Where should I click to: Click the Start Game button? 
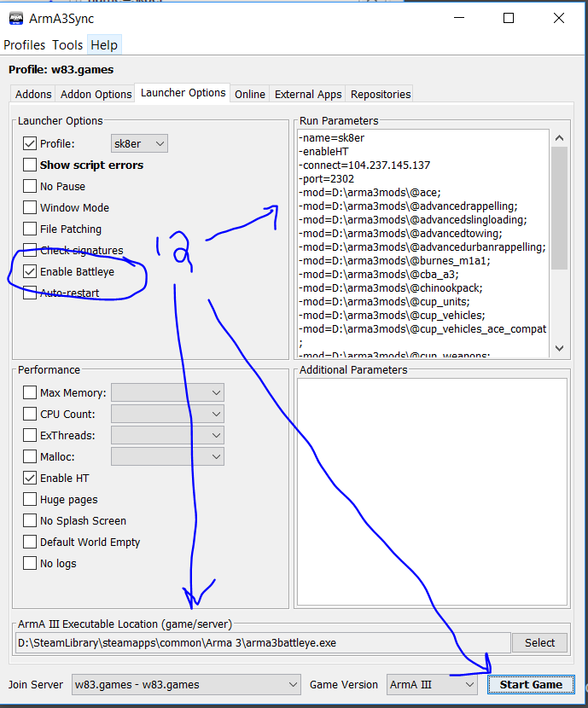(531, 684)
